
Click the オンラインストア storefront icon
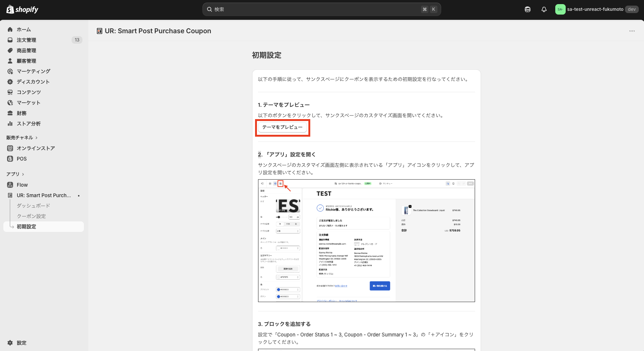(10, 148)
